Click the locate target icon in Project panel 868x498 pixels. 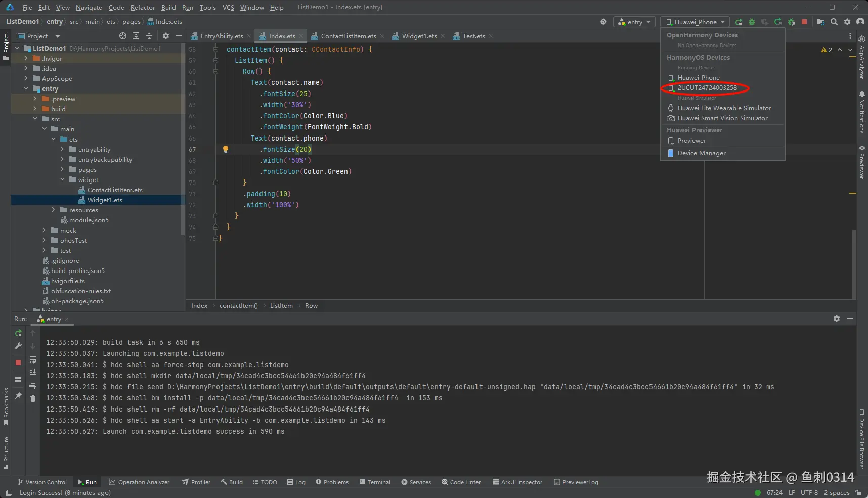coord(123,36)
